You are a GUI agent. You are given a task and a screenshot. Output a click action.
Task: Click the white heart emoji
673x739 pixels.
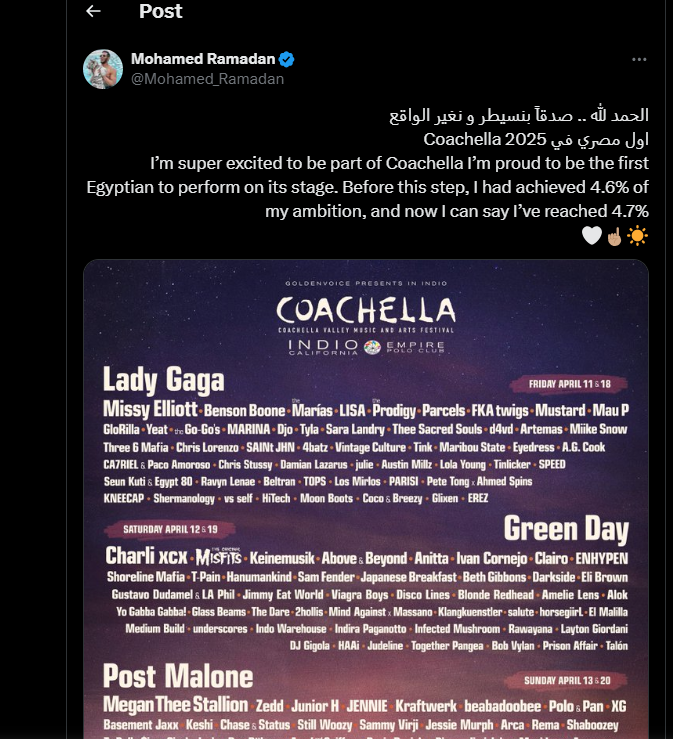coord(591,236)
